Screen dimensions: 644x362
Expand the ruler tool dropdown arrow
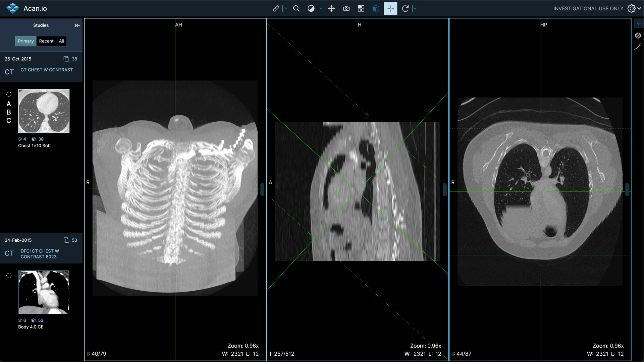[x=285, y=9]
